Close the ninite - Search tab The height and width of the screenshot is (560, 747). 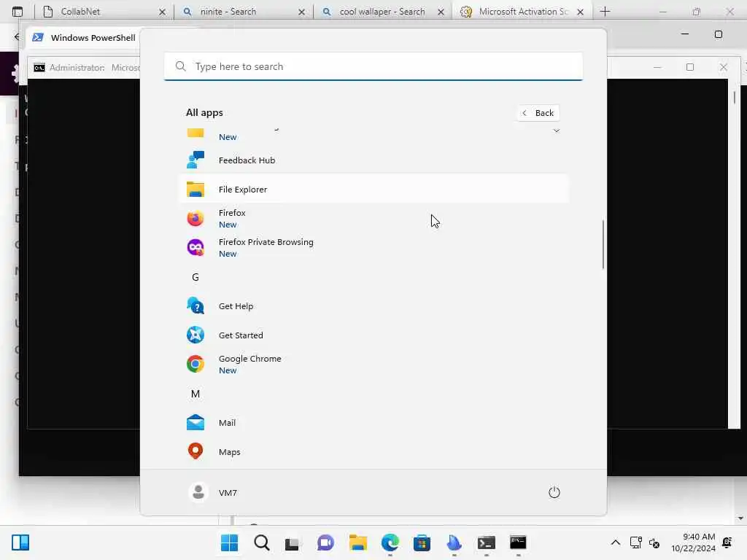pyautogui.click(x=301, y=12)
